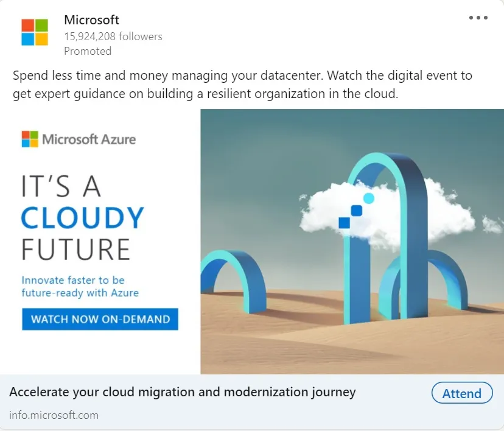Viewport: 504px width, 431px height.
Task: Click the Microsoft Azure wordmark text
Action: pyautogui.click(x=89, y=139)
